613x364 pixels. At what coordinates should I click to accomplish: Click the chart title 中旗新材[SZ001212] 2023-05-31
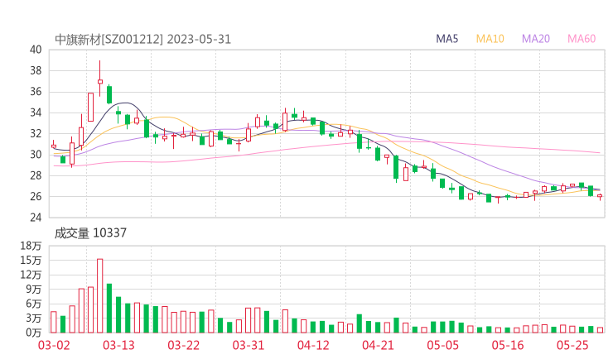click(142, 40)
